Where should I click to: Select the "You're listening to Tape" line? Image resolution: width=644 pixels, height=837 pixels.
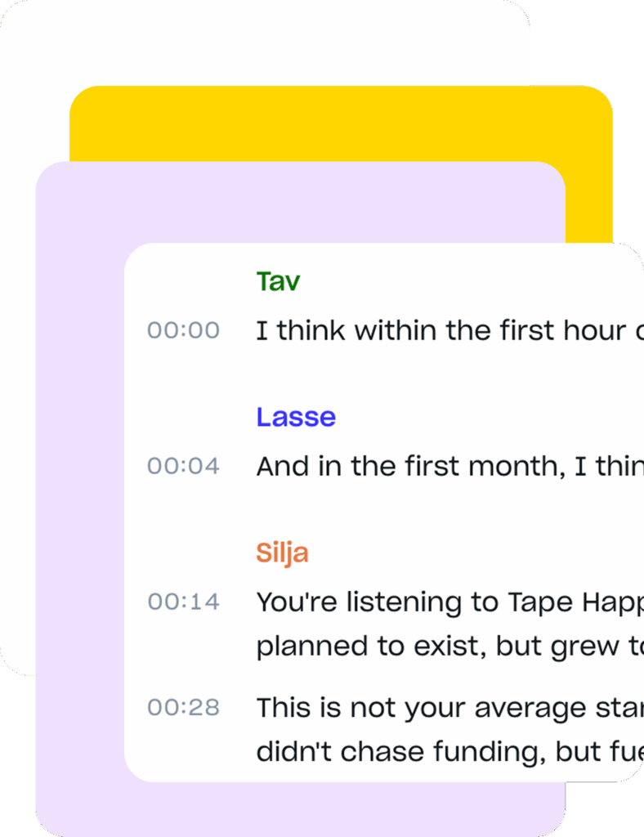441,602
